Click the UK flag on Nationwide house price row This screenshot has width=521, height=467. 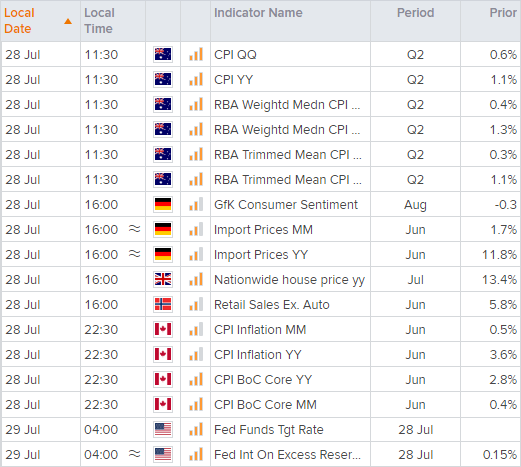[x=163, y=279]
